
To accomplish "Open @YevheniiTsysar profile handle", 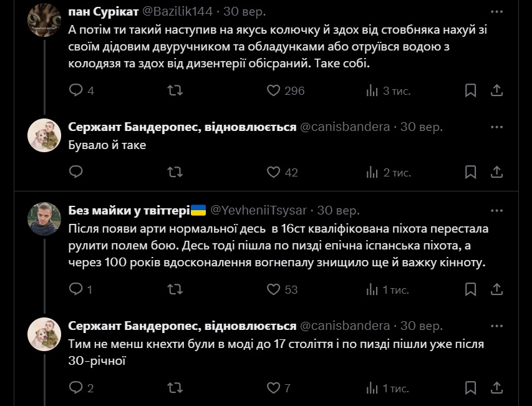I will pyautogui.click(x=260, y=210).
